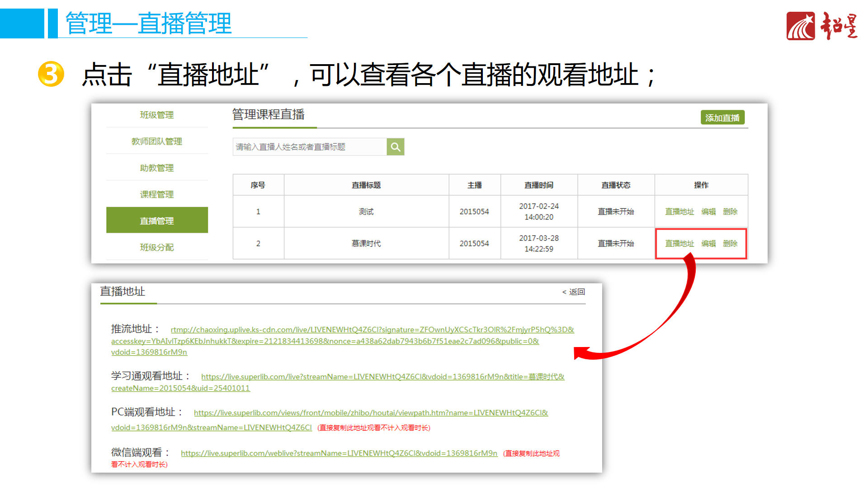Go to 课程管理 sidebar item

click(156, 194)
